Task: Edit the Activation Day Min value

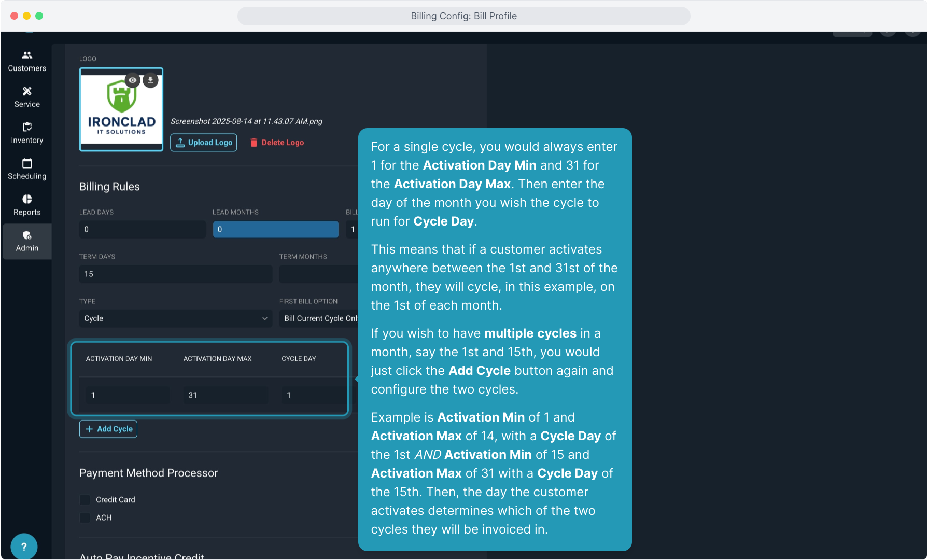Action: (x=128, y=395)
